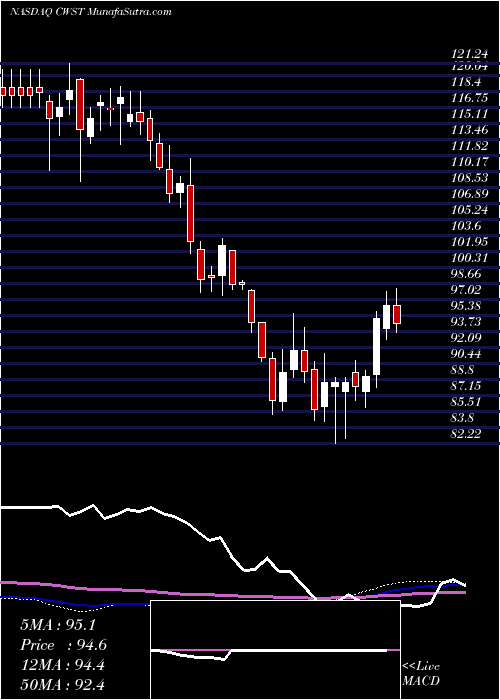Click the 118.4 price axis label

pyautogui.click(x=466, y=82)
